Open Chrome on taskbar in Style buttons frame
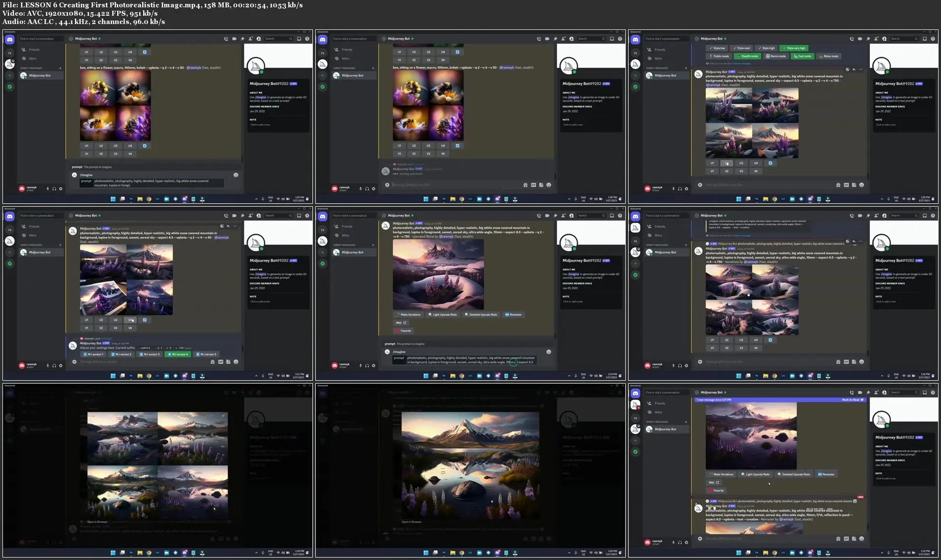This screenshot has width=941, height=560. [775, 199]
